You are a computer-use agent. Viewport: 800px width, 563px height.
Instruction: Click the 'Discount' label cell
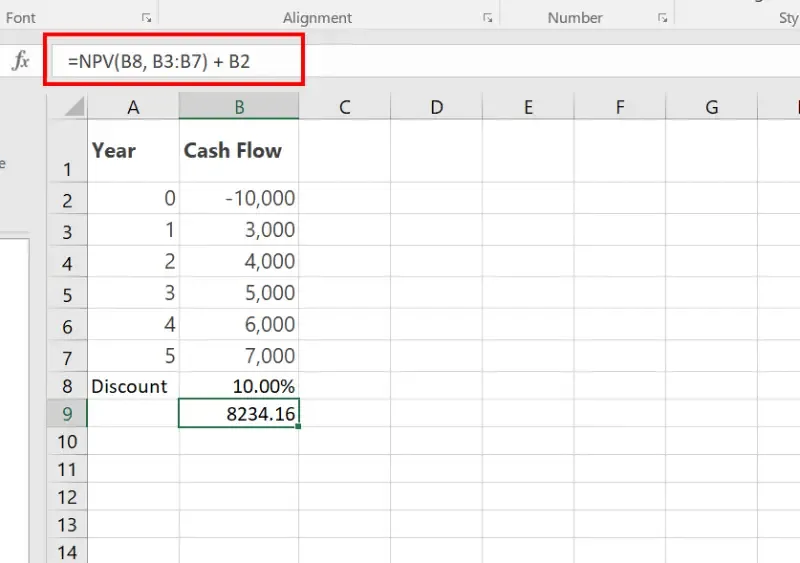point(133,385)
